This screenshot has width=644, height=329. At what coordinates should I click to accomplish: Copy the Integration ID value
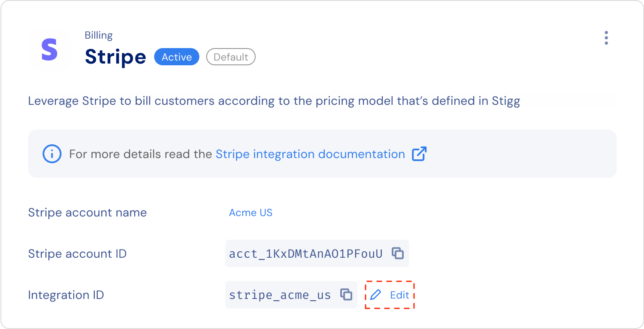[346, 295]
